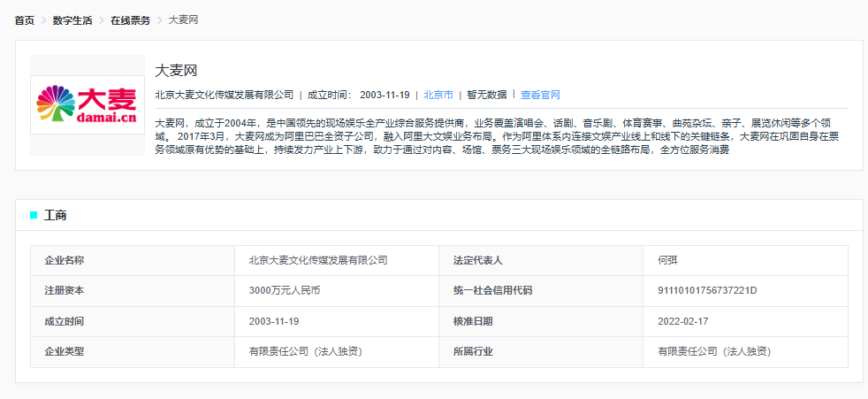Select the 企业类型 label cell
Viewport: 868px width, 399px height.
point(133,351)
